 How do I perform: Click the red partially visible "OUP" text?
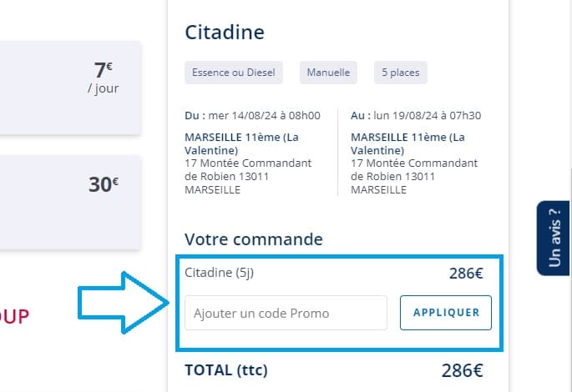click(15, 316)
